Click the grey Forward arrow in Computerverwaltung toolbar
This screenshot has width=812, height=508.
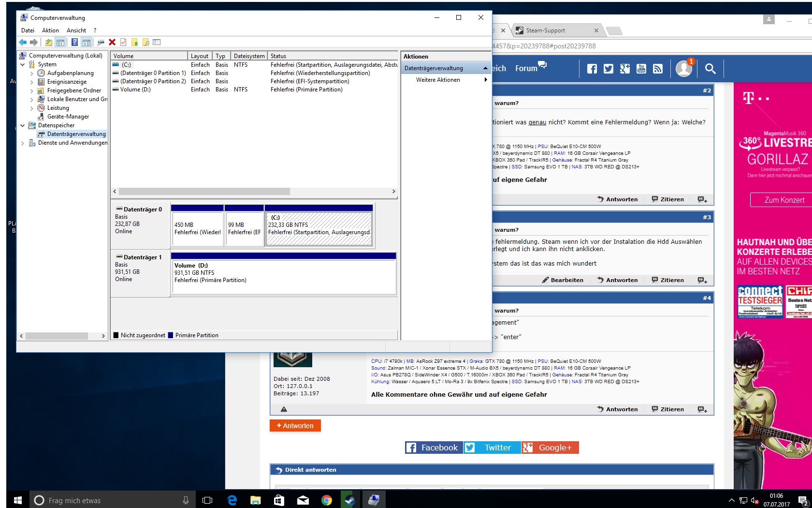pos(33,43)
